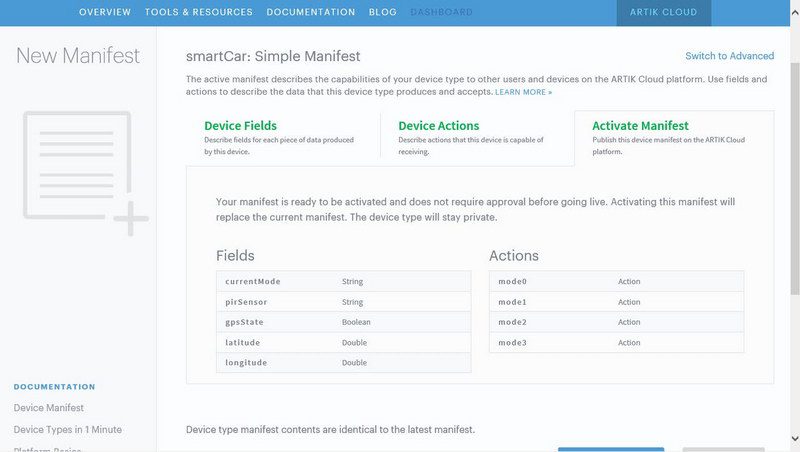Screen dimensions: 800x452
Task: Click the Fields section heading
Action: coord(235,256)
